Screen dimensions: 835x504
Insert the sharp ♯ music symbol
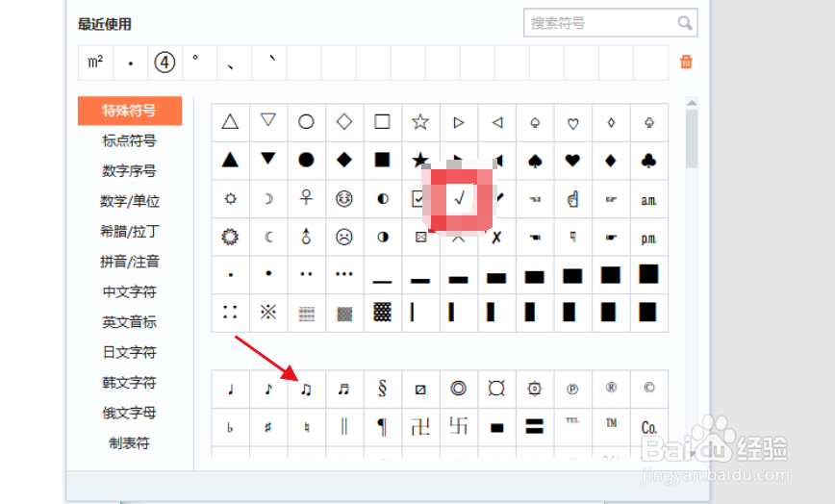click(x=268, y=427)
